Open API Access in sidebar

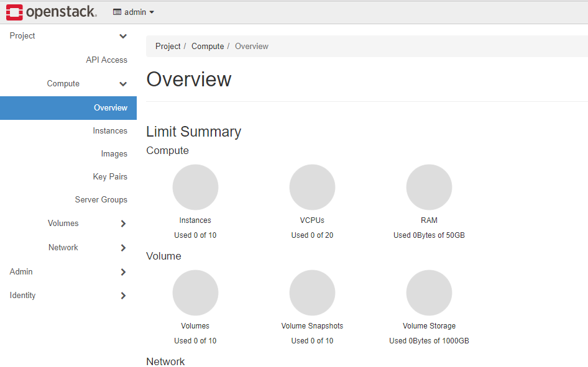[x=106, y=60]
